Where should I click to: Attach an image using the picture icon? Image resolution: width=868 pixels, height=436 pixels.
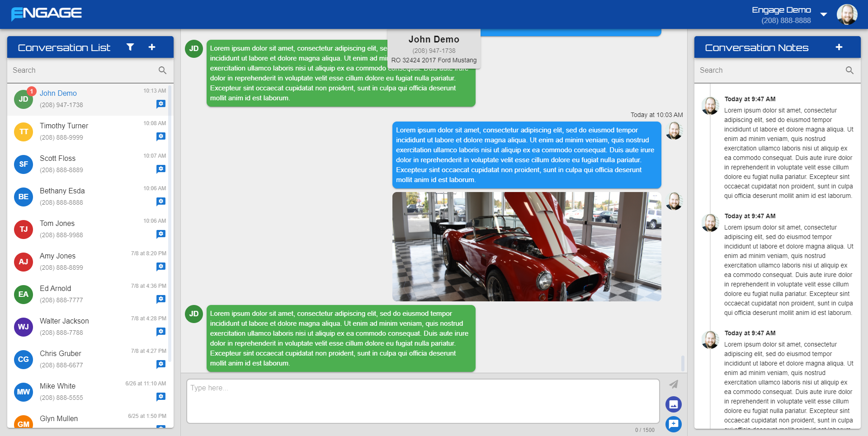click(673, 404)
